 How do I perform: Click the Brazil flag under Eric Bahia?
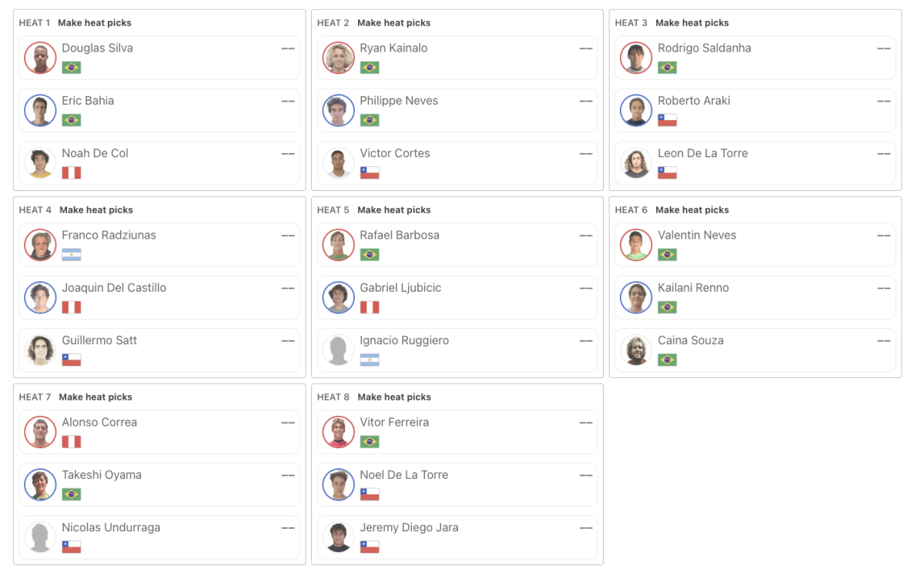72,120
